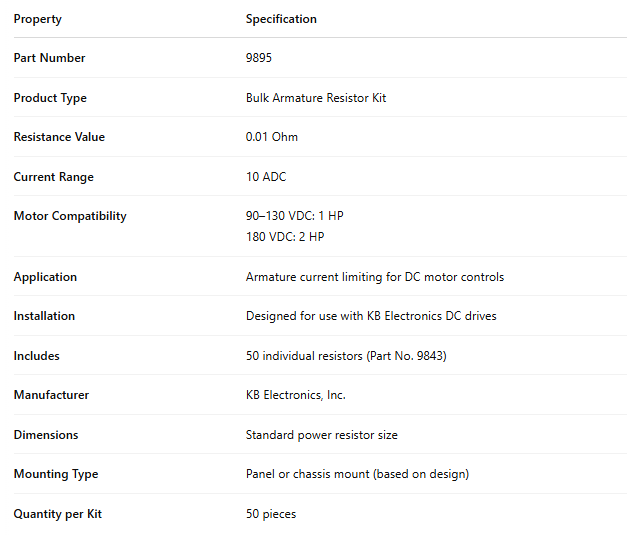
Task: Click Bulk Armature Resistor Kit text
Action: 316,98
